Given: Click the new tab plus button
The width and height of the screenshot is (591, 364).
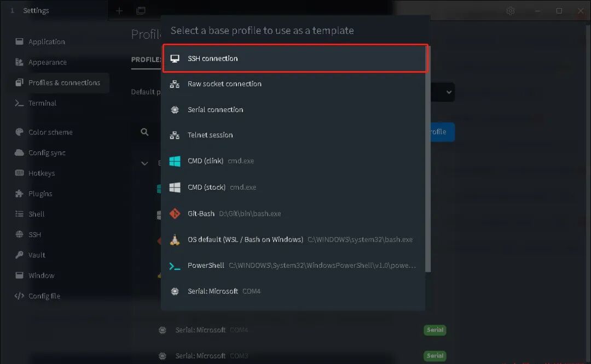Looking at the screenshot, I should (119, 11).
